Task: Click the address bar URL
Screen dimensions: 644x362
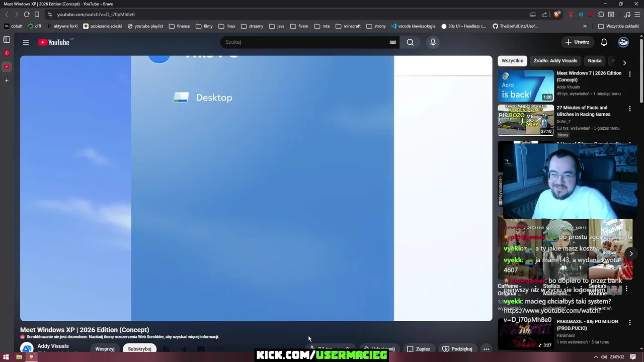Action: tap(96, 15)
